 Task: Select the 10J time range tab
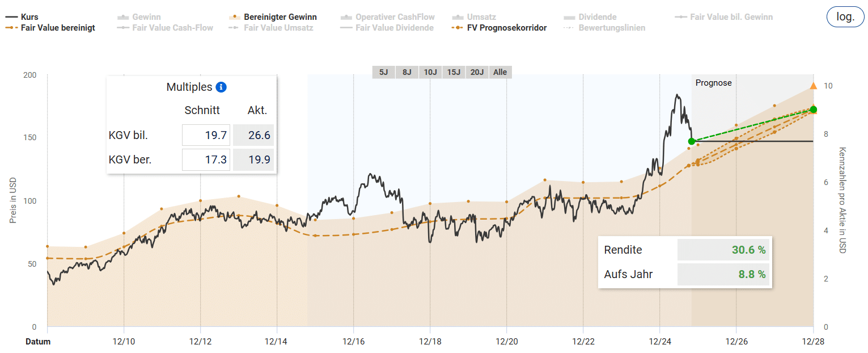point(430,72)
